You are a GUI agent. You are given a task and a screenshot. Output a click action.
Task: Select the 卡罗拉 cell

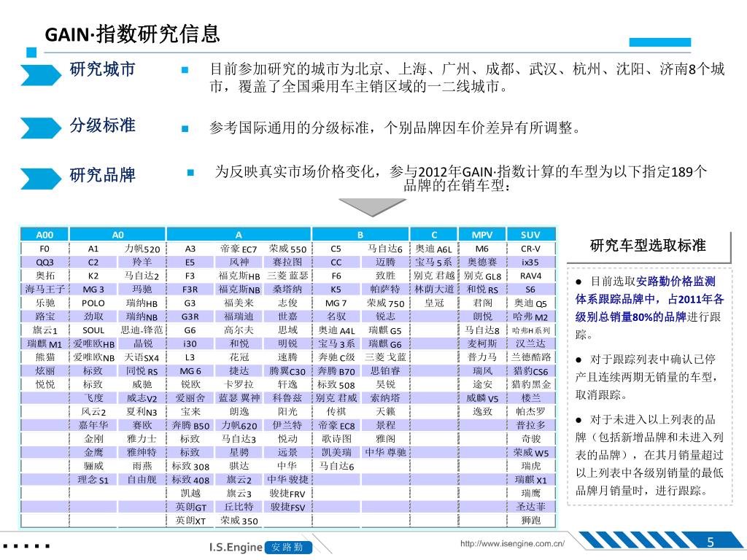click(239, 384)
